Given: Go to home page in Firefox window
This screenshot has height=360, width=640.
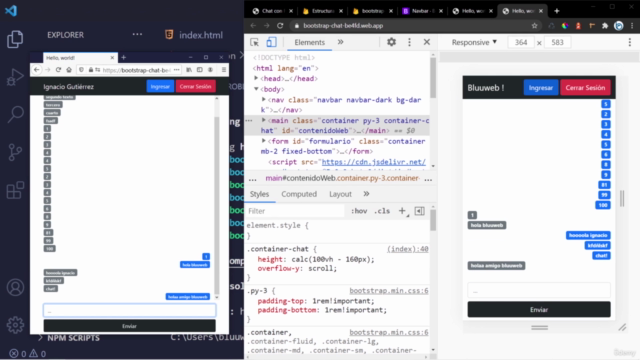Looking at the screenshot, I should click(x=69, y=70).
